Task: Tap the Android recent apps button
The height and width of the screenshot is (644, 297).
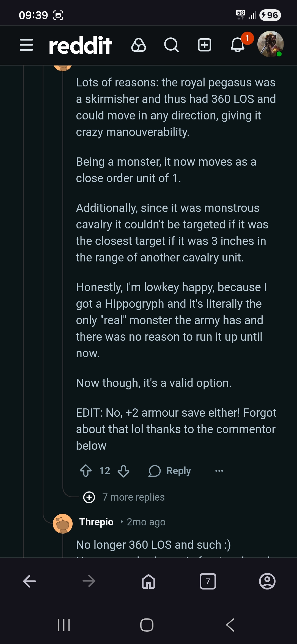Action: pyautogui.click(x=64, y=625)
